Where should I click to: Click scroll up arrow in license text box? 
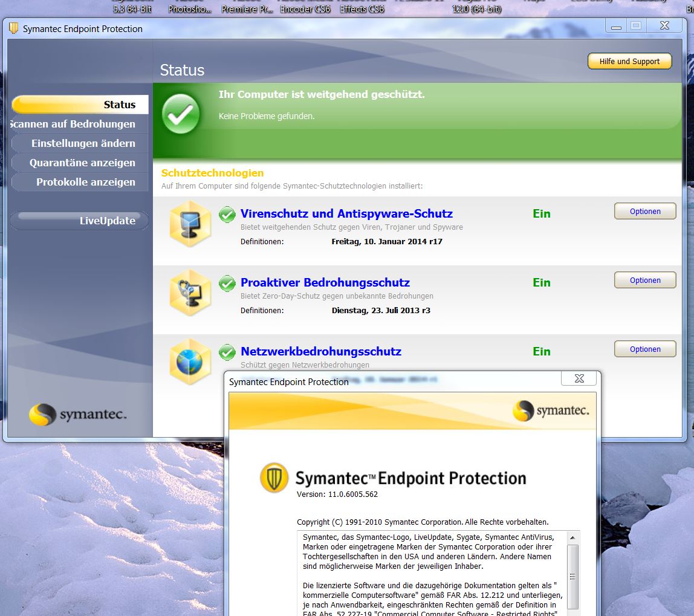[572, 537]
